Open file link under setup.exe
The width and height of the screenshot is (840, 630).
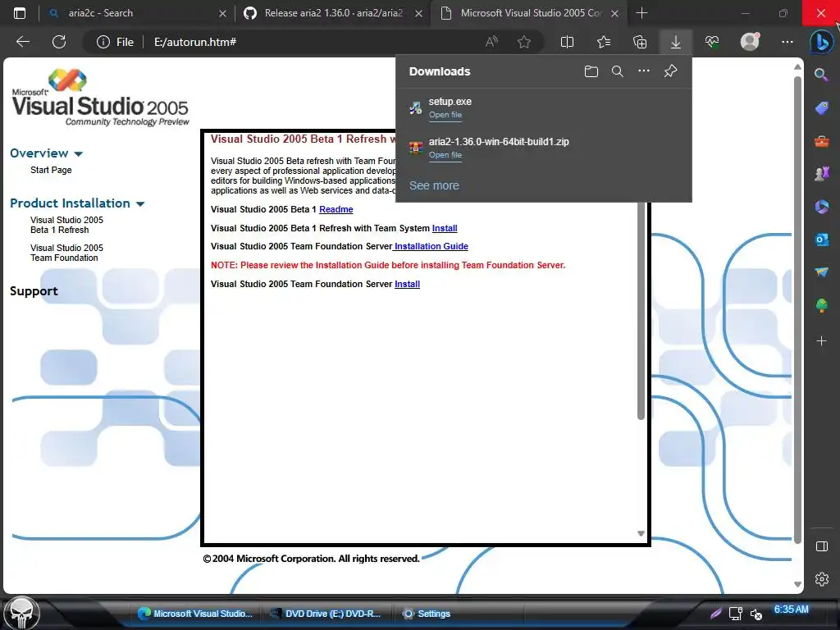[x=445, y=115]
